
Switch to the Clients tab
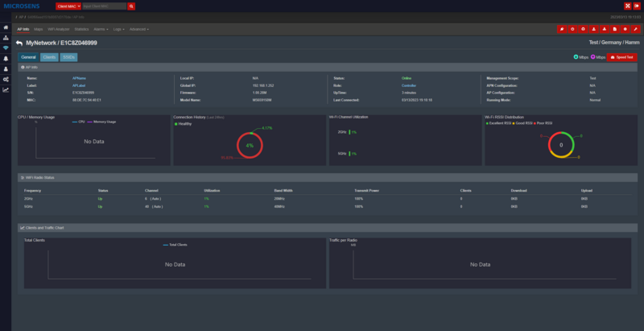click(49, 57)
